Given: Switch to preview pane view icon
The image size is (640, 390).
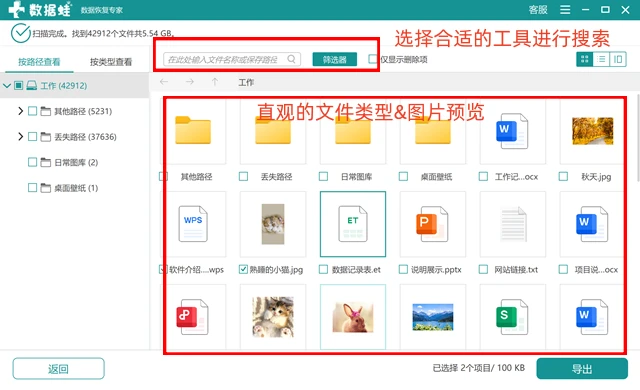Looking at the screenshot, I should coord(618,60).
